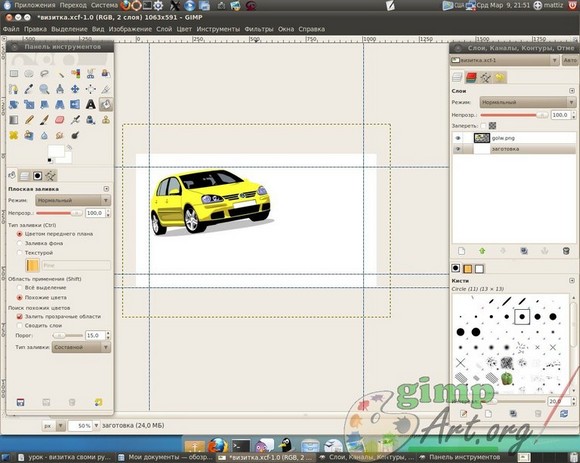The height and width of the screenshot is (463, 580).
Task: Select the Move tool
Action: (x=75, y=89)
